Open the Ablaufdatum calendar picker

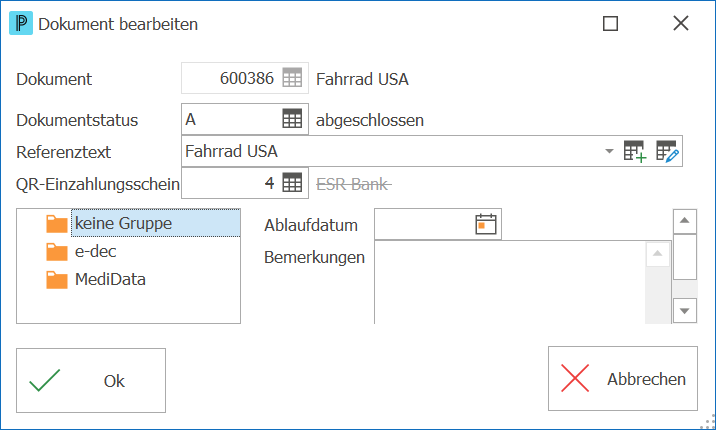coord(486,224)
